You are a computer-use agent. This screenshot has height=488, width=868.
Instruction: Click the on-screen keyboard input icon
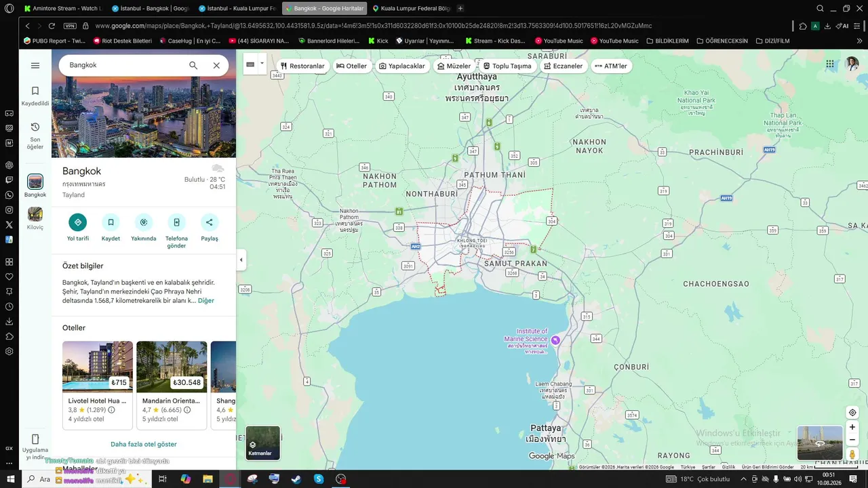point(250,64)
